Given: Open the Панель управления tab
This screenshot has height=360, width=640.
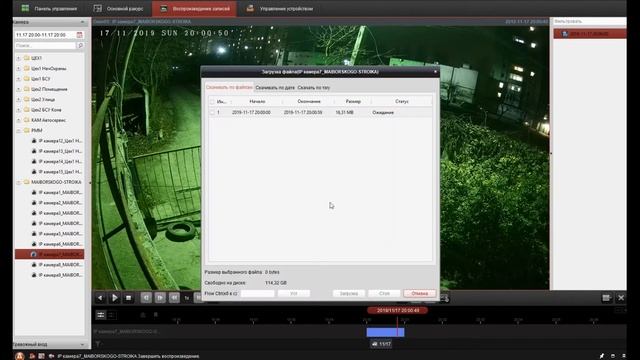Looking at the screenshot, I should [x=49, y=8].
